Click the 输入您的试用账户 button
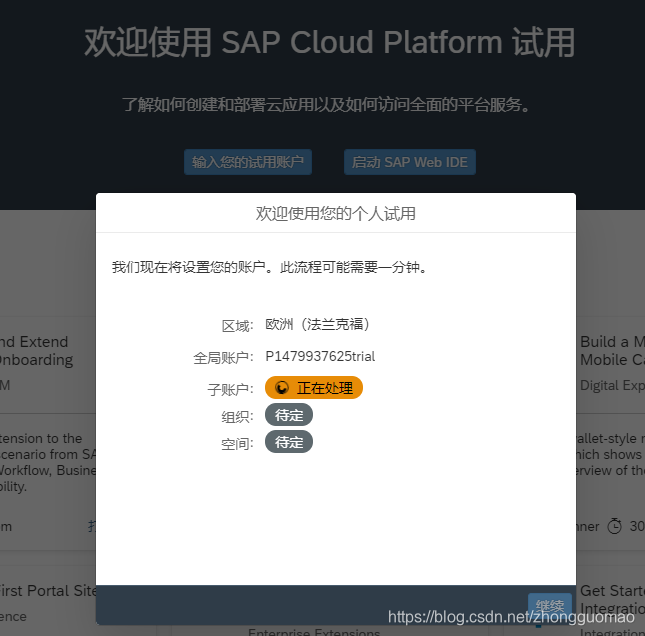 (x=248, y=162)
